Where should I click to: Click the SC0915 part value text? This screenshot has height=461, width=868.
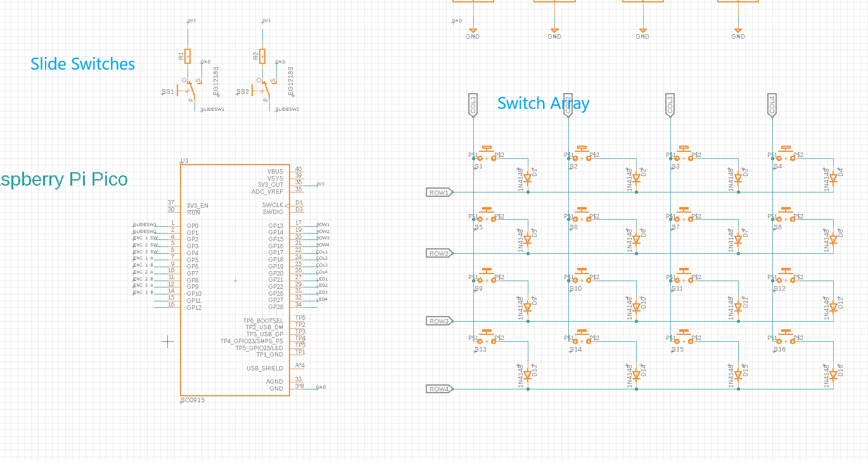pos(192,400)
